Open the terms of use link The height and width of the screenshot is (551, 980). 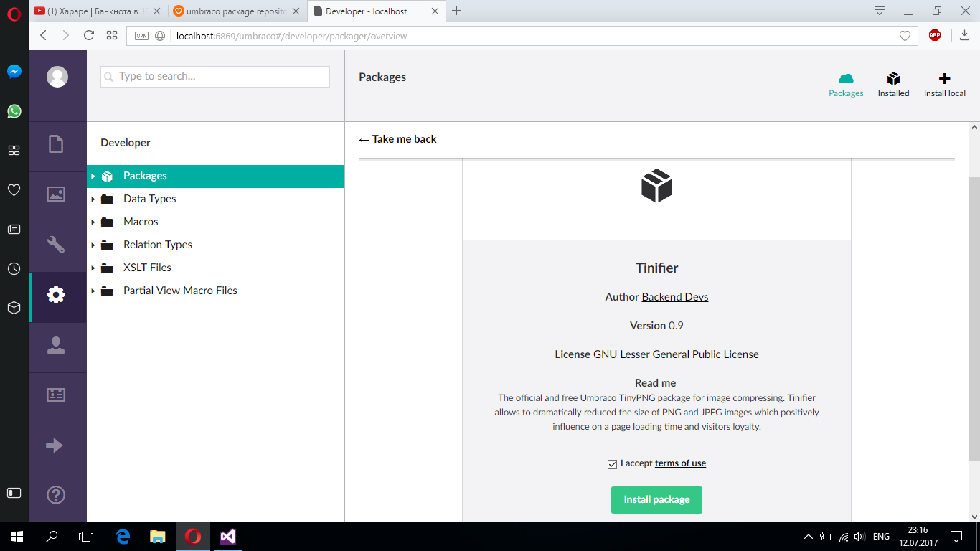680,463
